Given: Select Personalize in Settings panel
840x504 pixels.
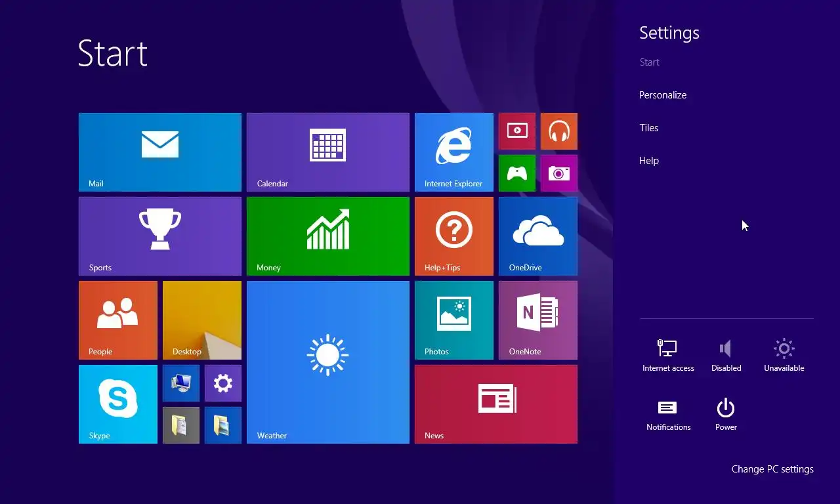Looking at the screenshot, I should tap(663, 95).
